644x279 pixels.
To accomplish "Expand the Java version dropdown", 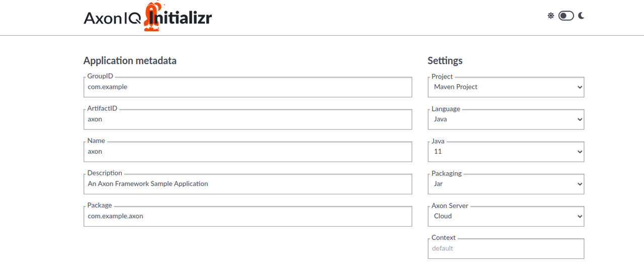I will (506, 152).
